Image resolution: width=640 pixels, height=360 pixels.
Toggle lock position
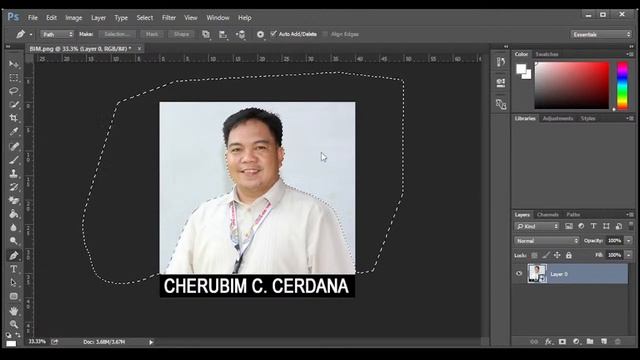(557, 255)
